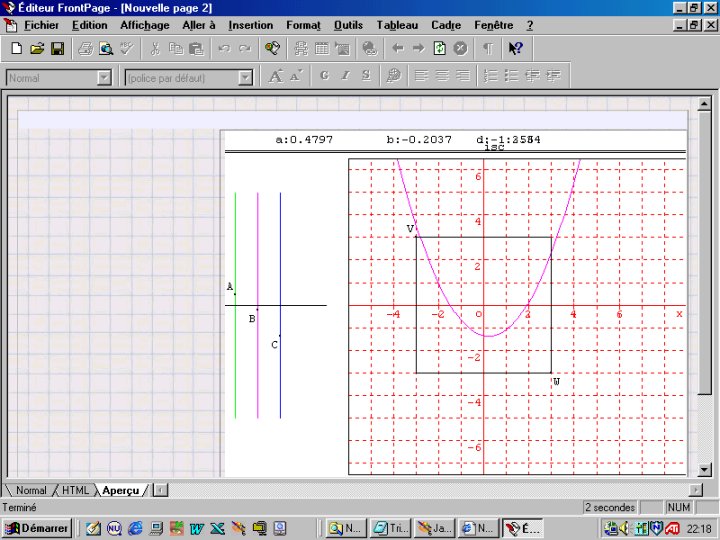
Task: Click point B on magenta slider line
Action: pyautogui.click(x=257, y=309)
